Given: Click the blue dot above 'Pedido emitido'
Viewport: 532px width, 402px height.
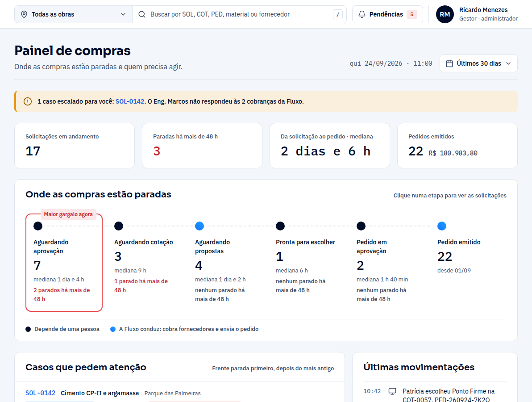Looking at the screenshot, I should click(x=442, y=226).
